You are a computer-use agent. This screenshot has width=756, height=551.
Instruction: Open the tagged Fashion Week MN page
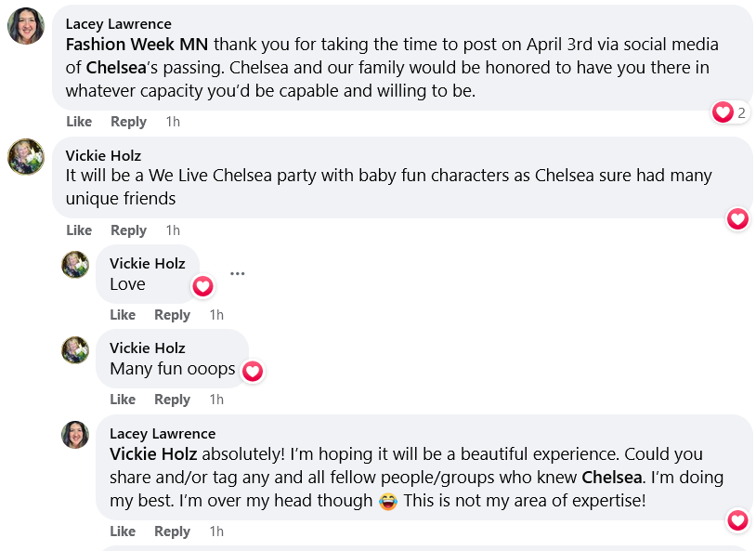137,45
